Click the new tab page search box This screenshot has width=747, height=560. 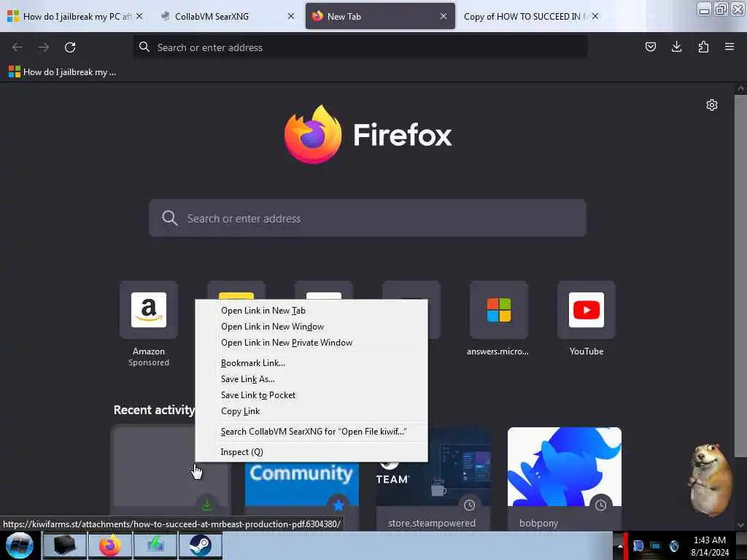[368, 218]
